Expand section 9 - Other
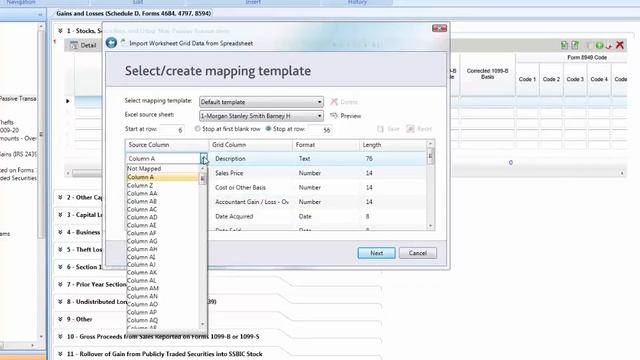 [x=60, y=319]
